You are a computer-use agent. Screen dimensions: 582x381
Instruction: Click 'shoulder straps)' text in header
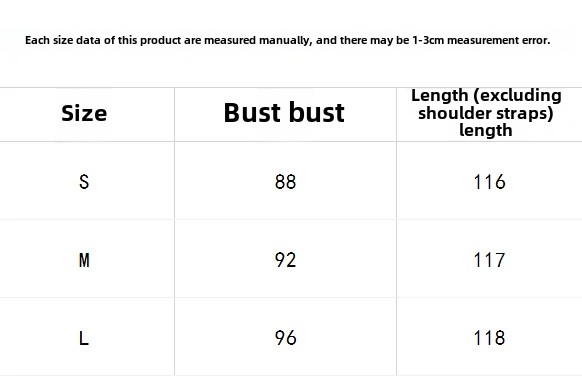click(486, 113)
